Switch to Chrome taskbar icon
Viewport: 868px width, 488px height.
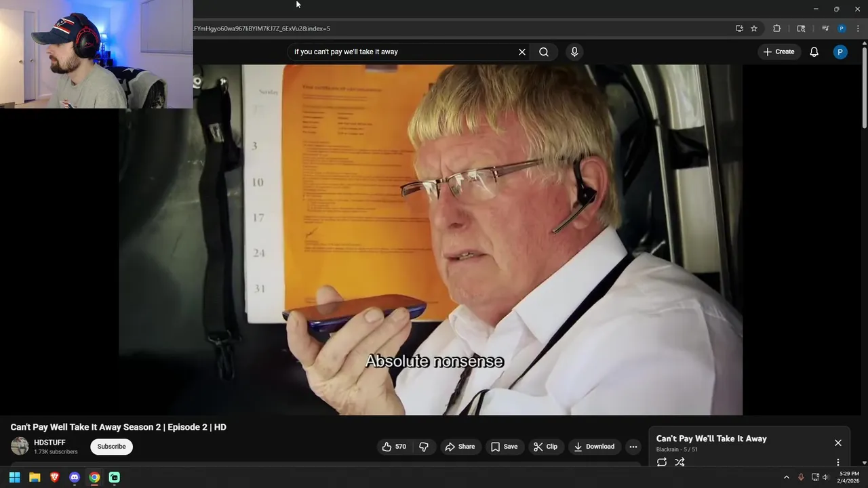pos(94,477)
